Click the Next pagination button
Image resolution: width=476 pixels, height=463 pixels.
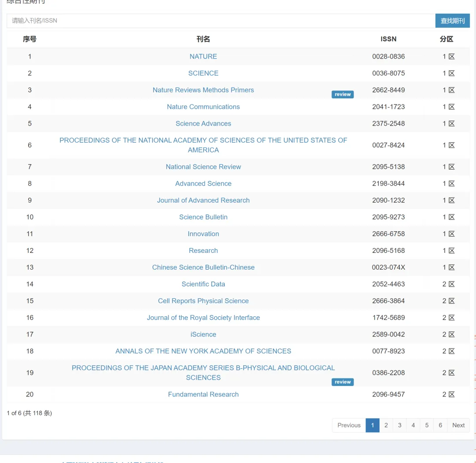(x=458, y=425)
